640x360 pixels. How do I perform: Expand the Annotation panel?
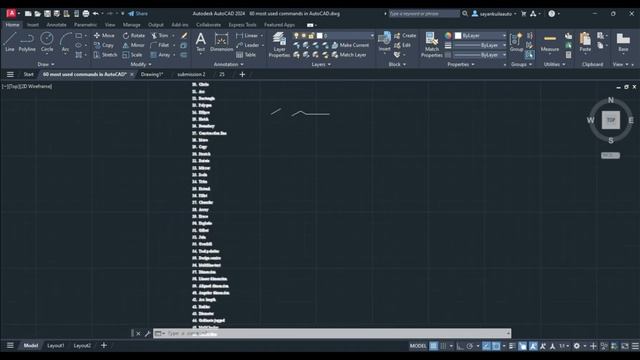click(229, 64)
